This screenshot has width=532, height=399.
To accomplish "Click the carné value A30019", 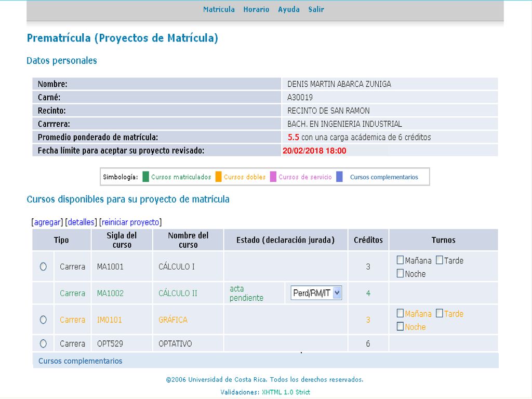I will (x=300, y=97).
